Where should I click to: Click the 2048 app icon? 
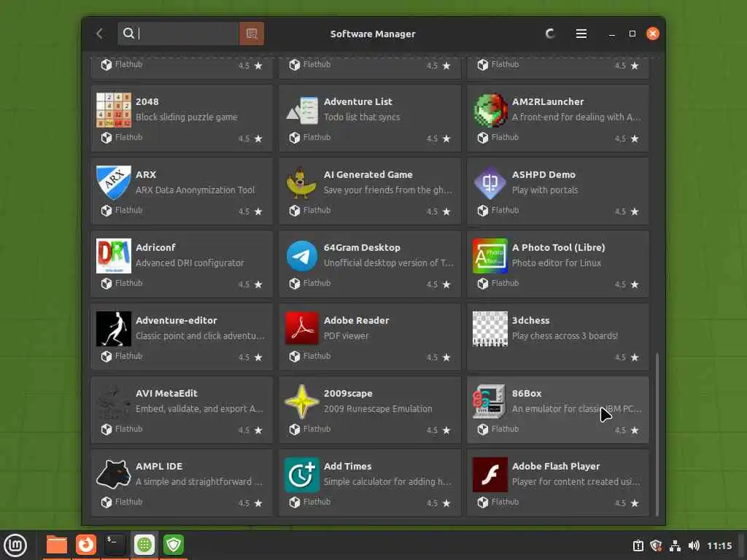tap(113, 110)
